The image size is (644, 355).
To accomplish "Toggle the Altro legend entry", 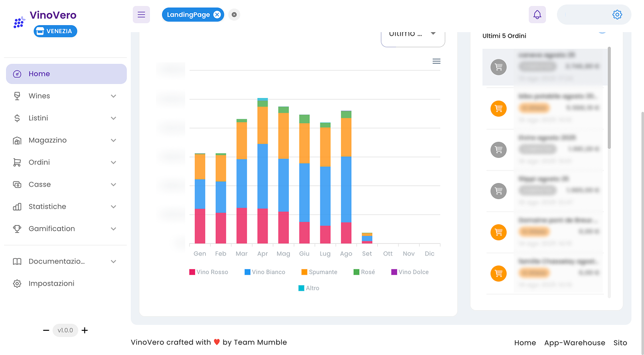I will pos(308,288).
